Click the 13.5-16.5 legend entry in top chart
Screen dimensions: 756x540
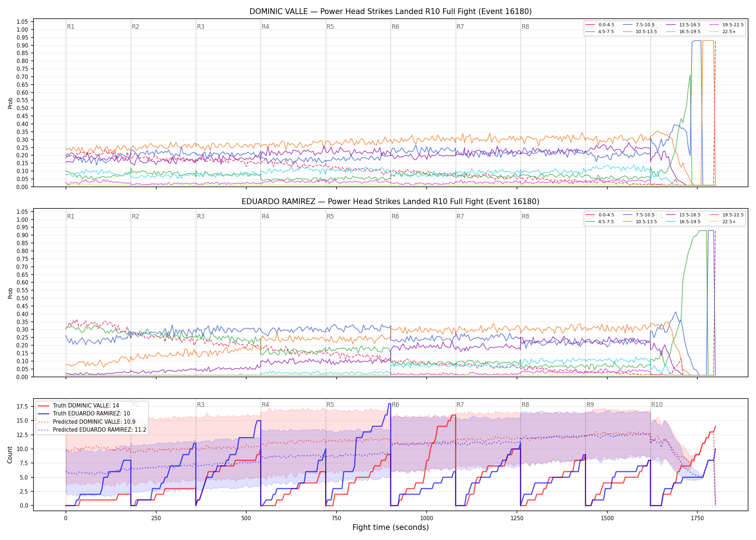(683, 25)
